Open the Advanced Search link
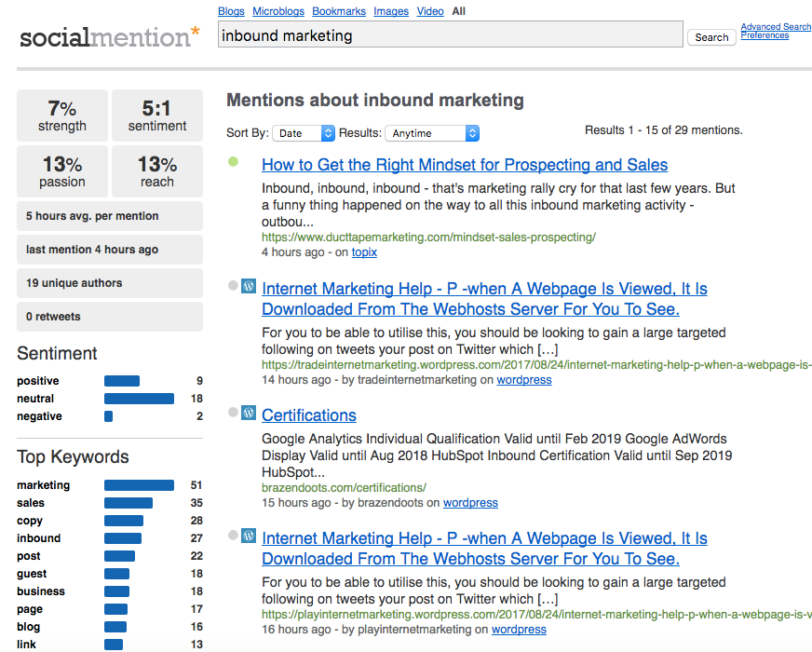This screenshot has height=652, width=812. pos(775,26)
